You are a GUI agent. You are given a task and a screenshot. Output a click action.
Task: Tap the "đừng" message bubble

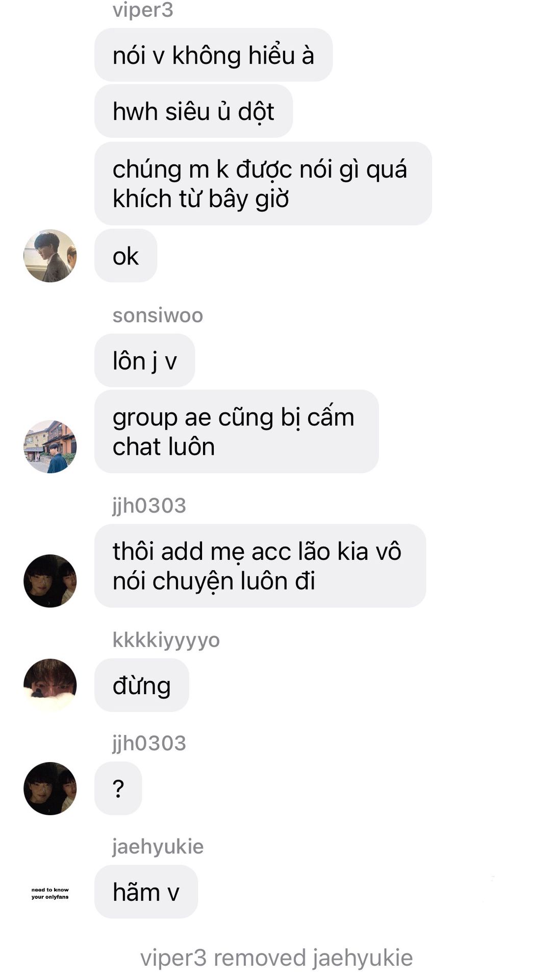[x=141, y=685]
